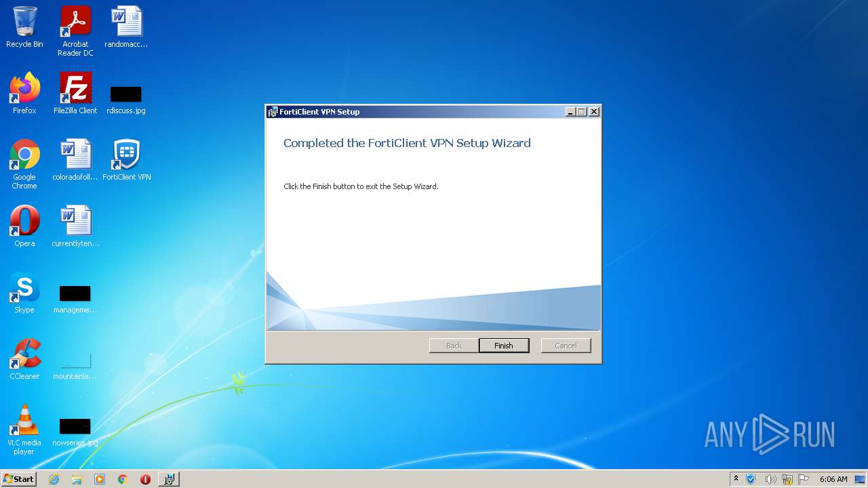Open the network status tray icon
Image resolution: width=868 pixels, height=488 pixels.
coord(787,479)
